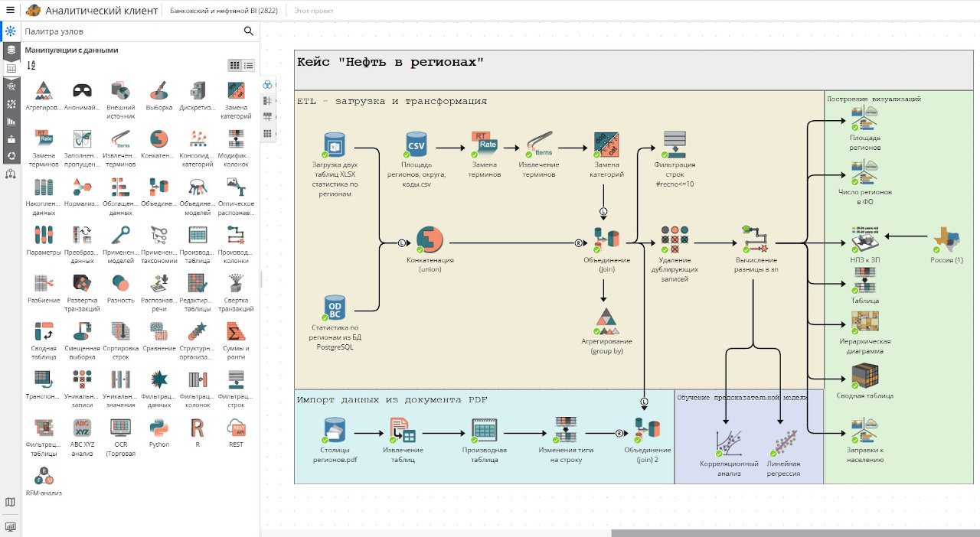Open the database sources sidebar section

point(11,50)
